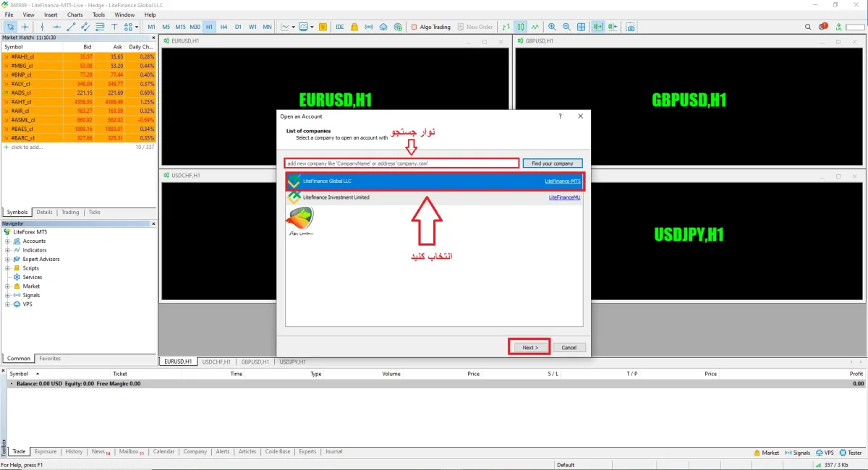Expand the Accounts node in Navigator

[7, 241]
